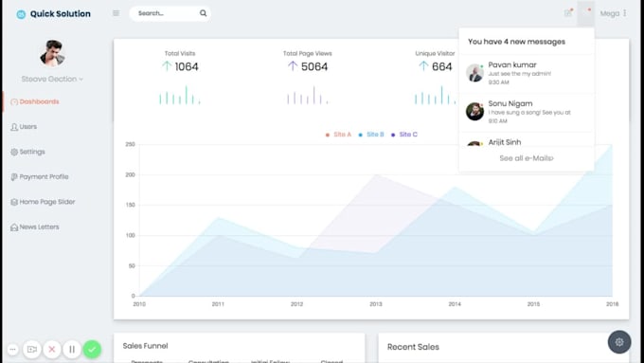Click the Quick Solution brand name
This screenshot has width=644, height=363.
click(x=61, y=14)
